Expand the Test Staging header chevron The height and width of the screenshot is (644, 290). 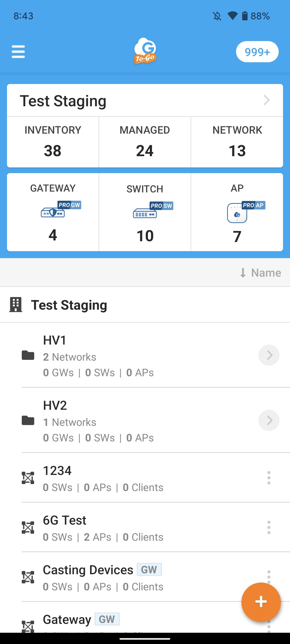(266, 100)
